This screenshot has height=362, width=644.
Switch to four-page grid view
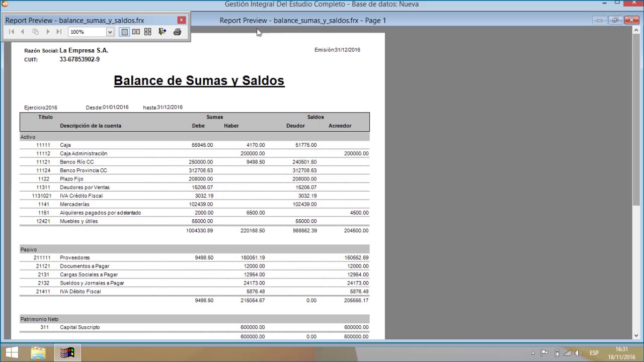click(x=147, y=32)
